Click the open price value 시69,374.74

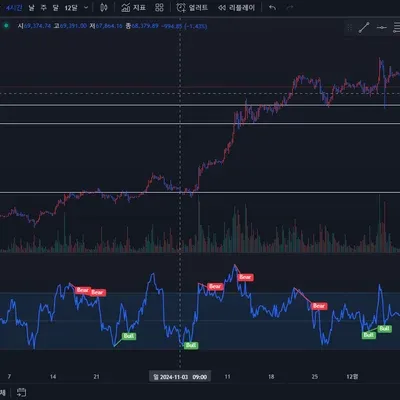click(34, 26)
